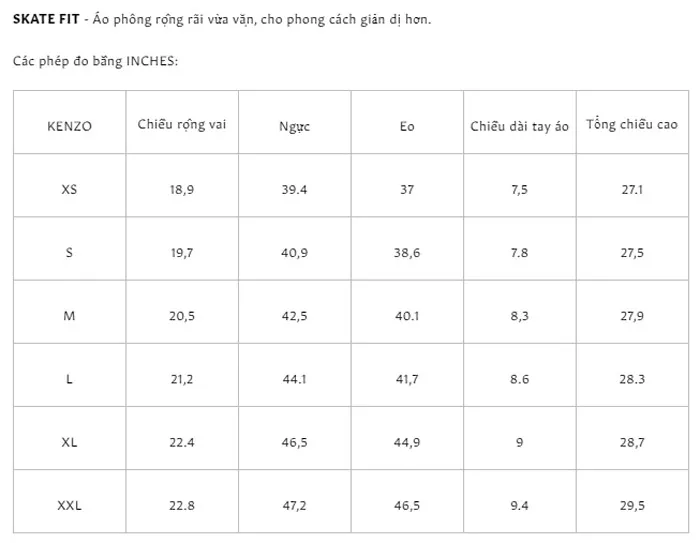Select XXL total height value 29,5
The width and height of the screenshot is (700, 543).
pyautogui.click(x=632, y=506)
